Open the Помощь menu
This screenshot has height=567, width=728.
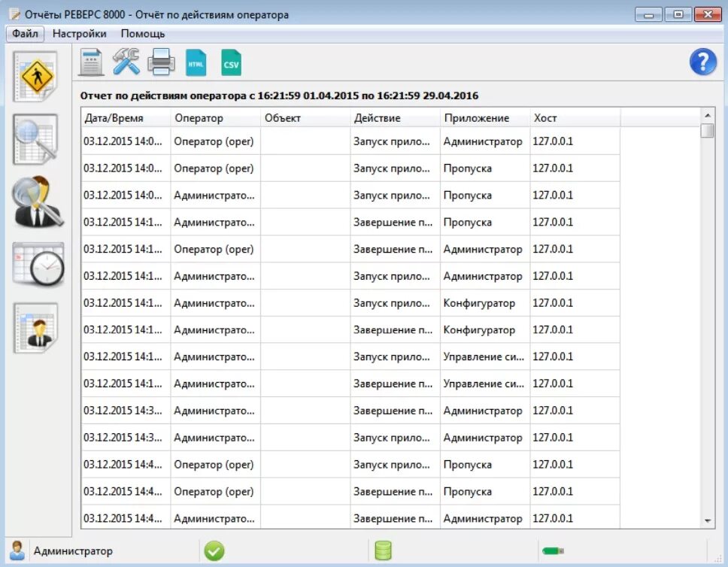point(143,34)
